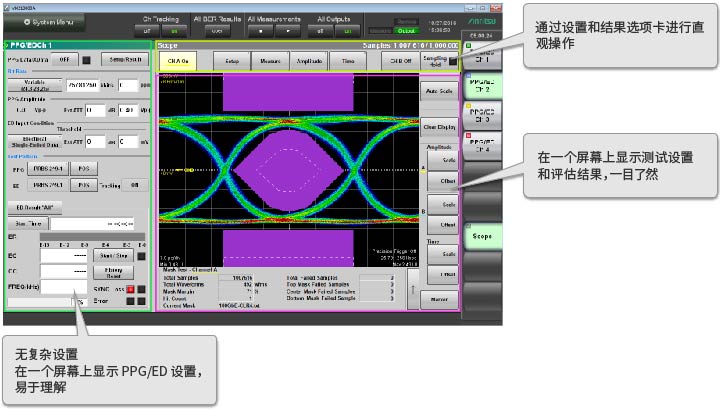Click the eye diagram center mask
This screenshot has height=410, width=720.
click(x=288, y=170)
